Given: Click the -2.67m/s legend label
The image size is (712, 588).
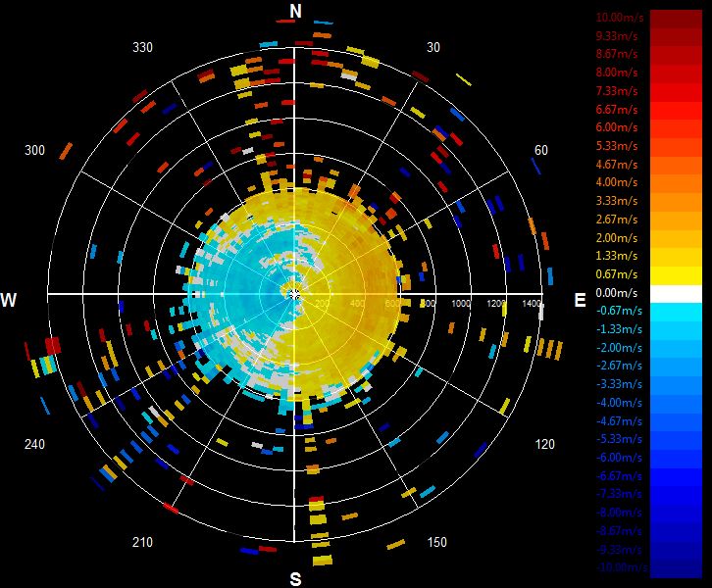Looking at the screenshot, I should point(619,366).
